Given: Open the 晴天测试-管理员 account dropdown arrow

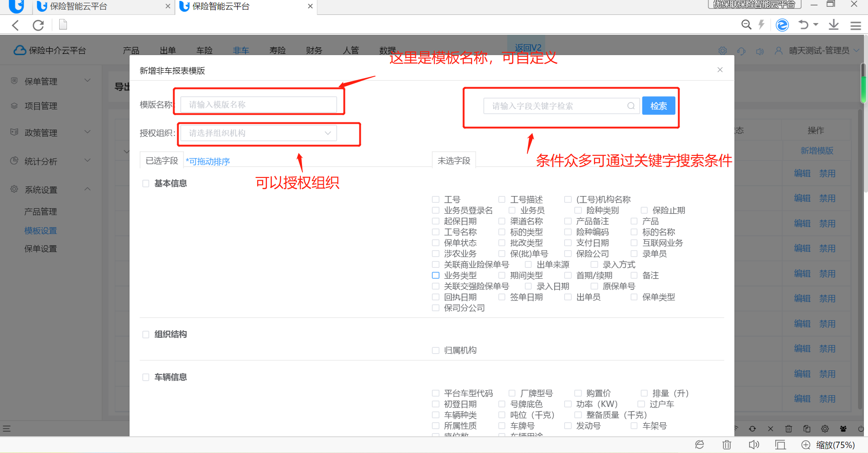Looking at the screenshot, I should click(856, 51).
